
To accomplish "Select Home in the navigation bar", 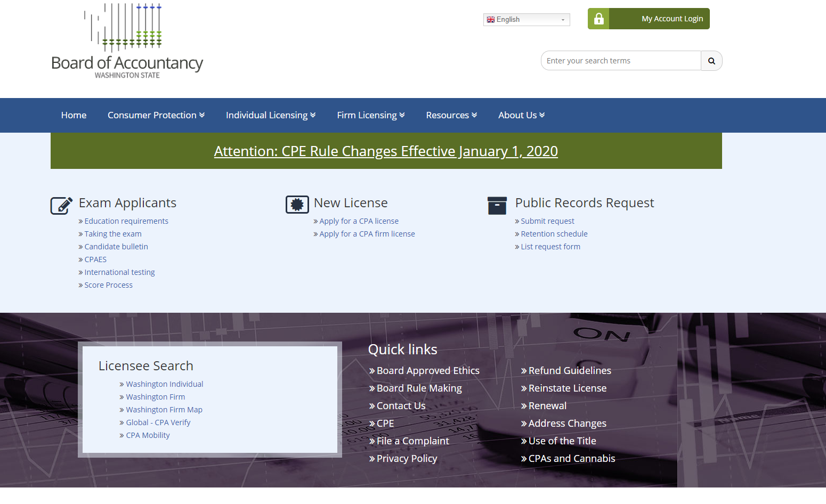I will click(x=74, y=115).
